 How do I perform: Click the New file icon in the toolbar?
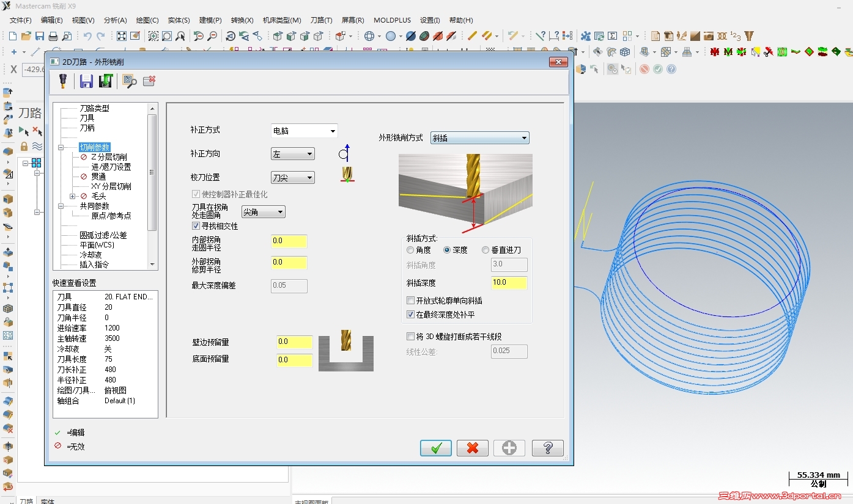[13, 36]
